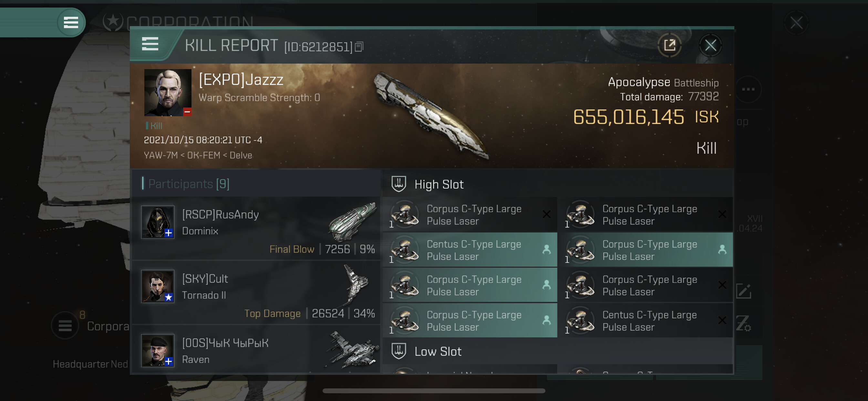Copy the kill report ID icon

pos(359,47)
